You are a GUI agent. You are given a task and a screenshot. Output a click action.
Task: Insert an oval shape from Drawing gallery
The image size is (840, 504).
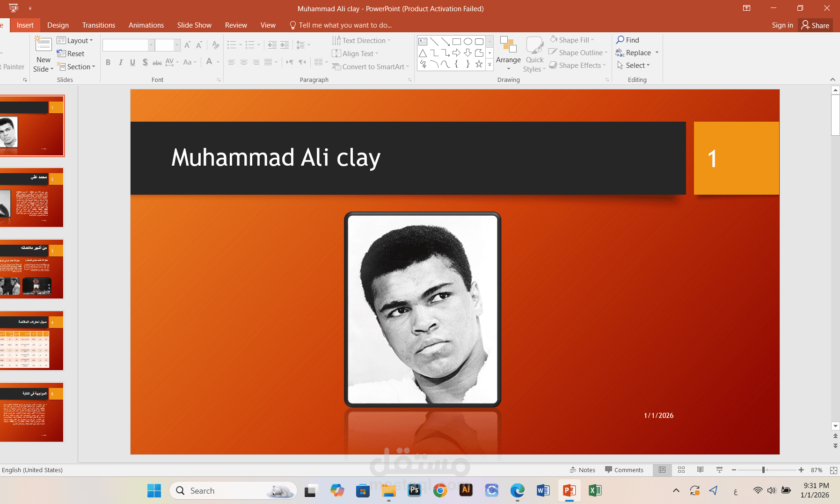(467, 41)
